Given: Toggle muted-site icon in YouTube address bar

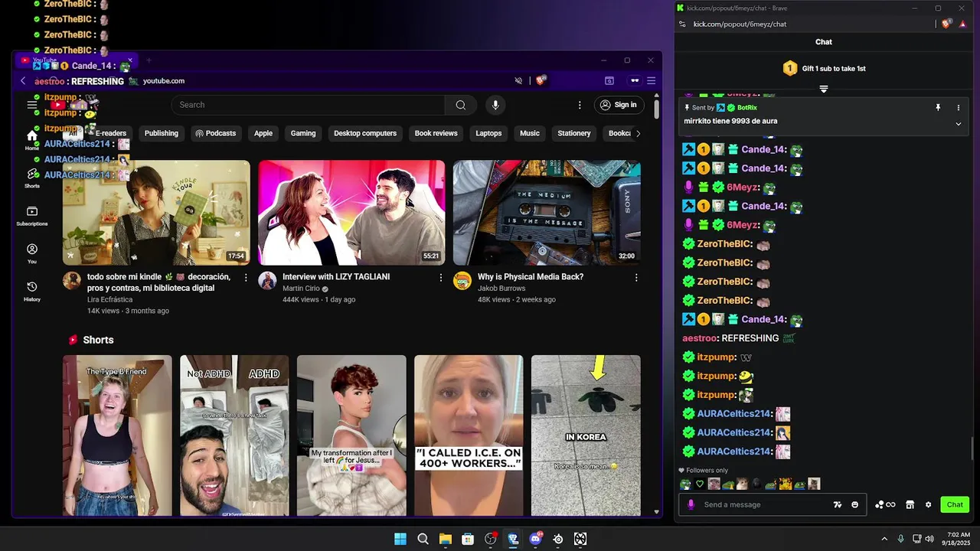Looking at the screenshot, I should coord(518,80).
